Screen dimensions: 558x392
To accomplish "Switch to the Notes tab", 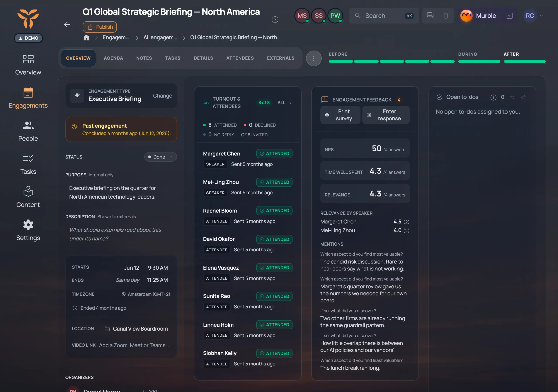I will tap(144, 58).
